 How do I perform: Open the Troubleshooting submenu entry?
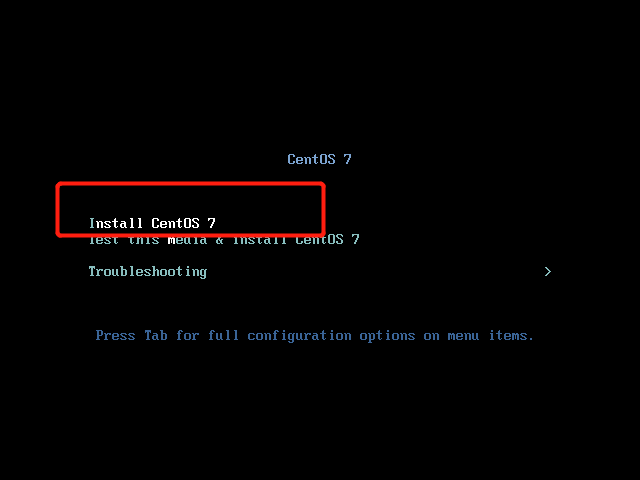(x=148, y=272)
